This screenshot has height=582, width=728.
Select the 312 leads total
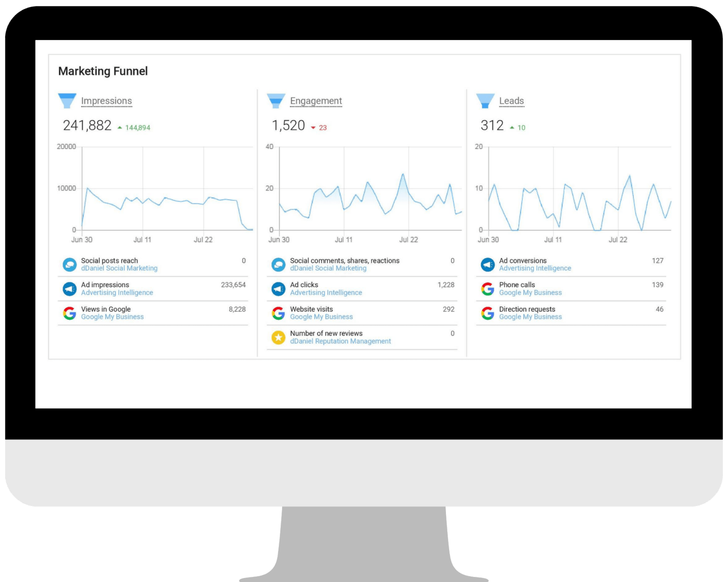pyautogui.click(x=492, y=125)
